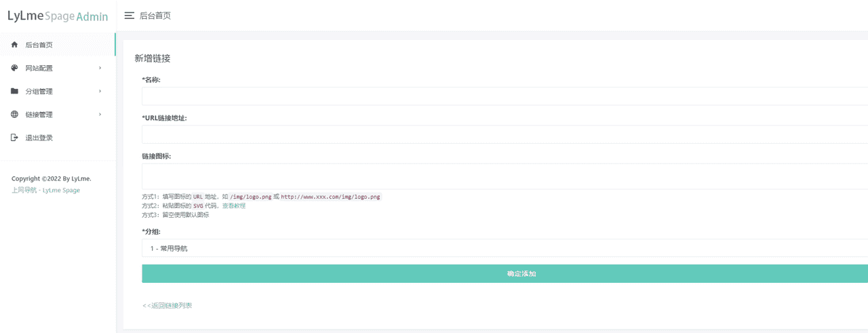Click the logout icon for 退出登录
The height and width of the screenshot is (333, 868).
14,138
